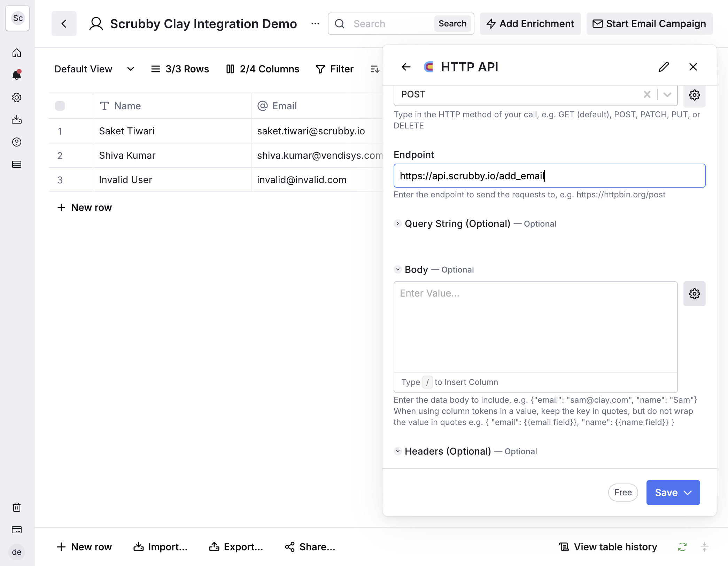Open sidebar settings gear icon
This screenshot has height=566, width=728.
click(x=17, y=97)
